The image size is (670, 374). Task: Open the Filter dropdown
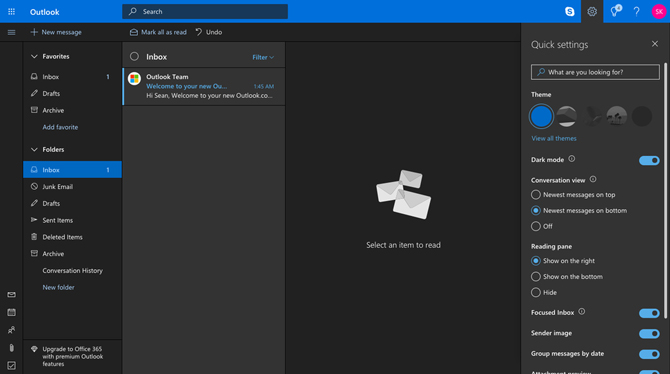click(x=263, y=57)
